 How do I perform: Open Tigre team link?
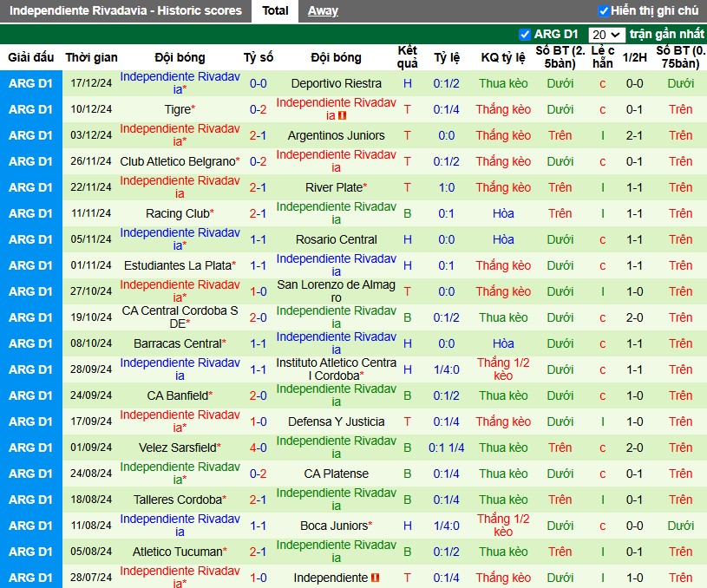[x=178, y=109]
